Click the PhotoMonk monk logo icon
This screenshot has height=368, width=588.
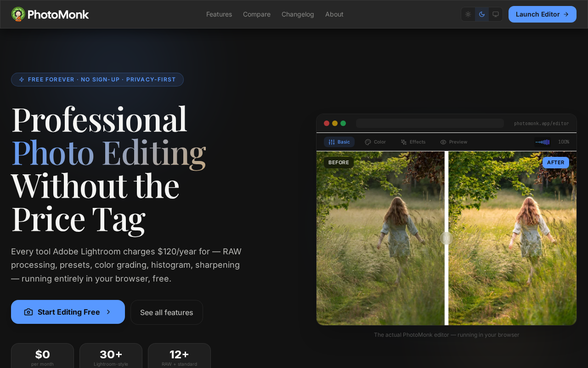(18, 14)
